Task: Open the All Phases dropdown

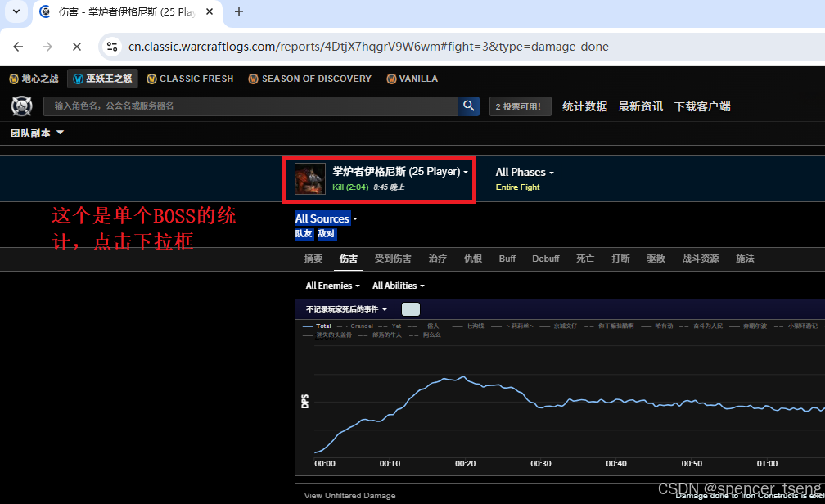Action: pos(525,172)
